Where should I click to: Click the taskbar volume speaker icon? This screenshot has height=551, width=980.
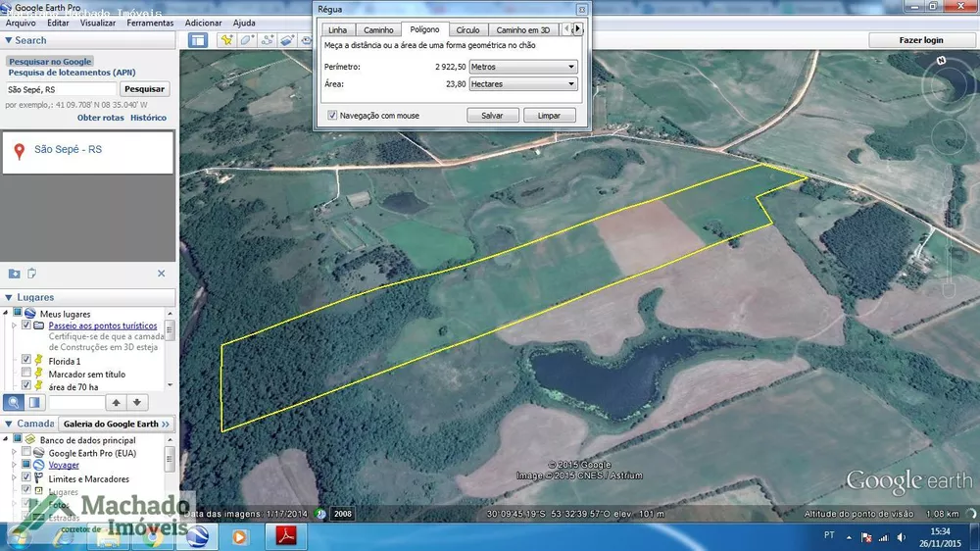[x=902, y=537]
